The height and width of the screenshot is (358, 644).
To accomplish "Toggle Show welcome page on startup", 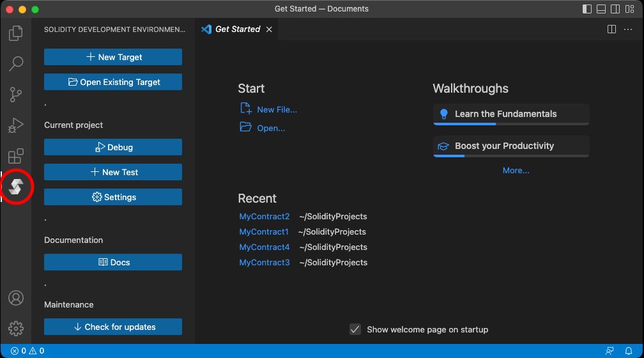I will [x=355, y=330].
